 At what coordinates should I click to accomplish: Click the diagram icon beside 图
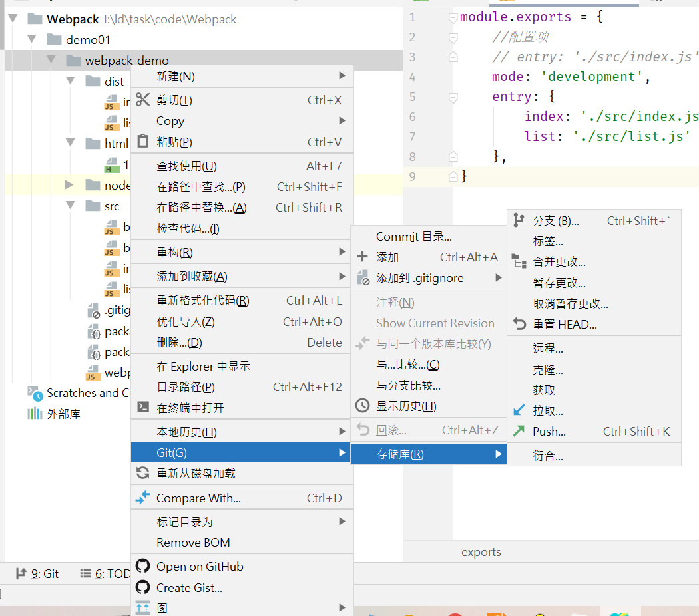click(x=142, y=607)
